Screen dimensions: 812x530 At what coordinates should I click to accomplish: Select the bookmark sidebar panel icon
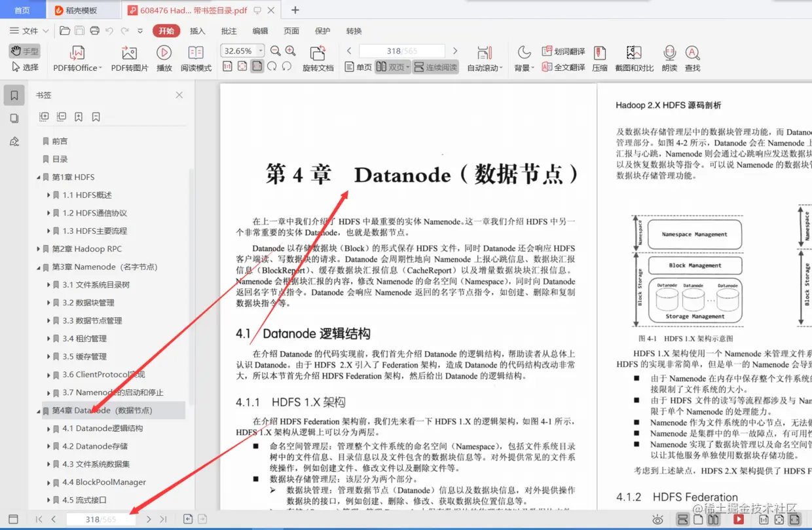click(x=14, y=96)
